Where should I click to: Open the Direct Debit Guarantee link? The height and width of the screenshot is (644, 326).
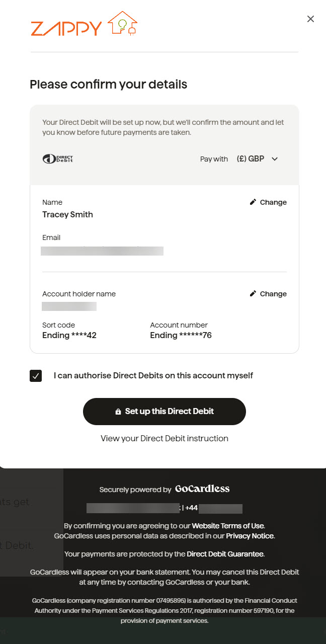(225, 554)
